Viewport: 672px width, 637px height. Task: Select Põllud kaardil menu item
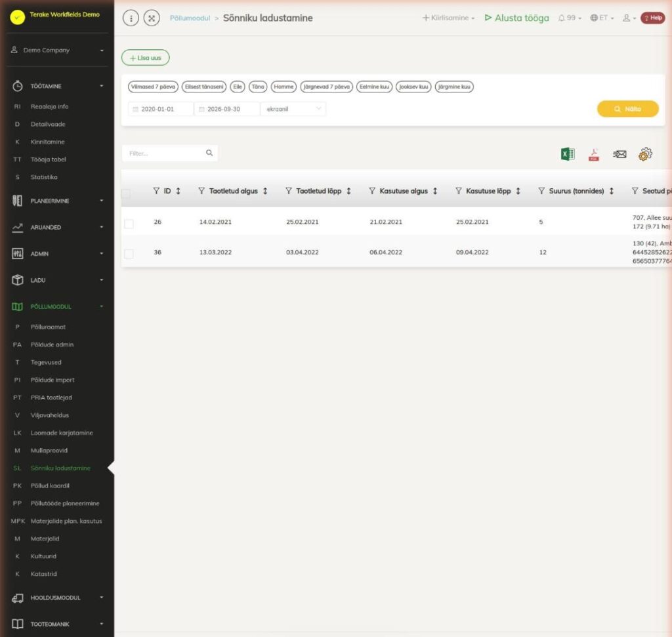[x=50, y=485]
